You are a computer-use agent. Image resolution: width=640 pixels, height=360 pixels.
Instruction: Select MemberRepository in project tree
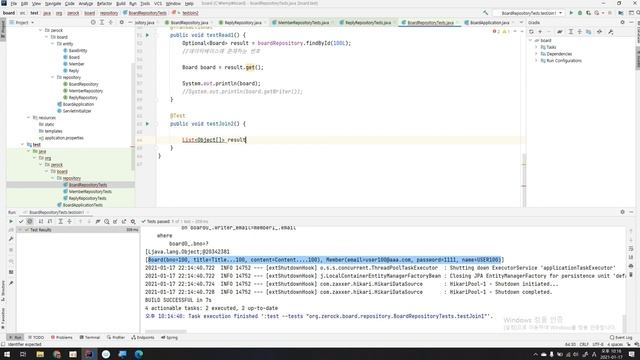click(x=82, y=91)
